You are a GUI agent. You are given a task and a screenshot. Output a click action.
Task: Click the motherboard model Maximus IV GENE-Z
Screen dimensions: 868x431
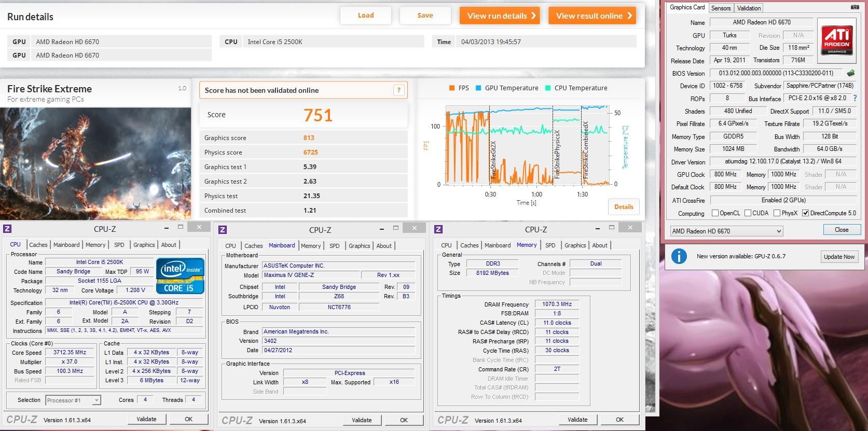[x=310, y=275]
